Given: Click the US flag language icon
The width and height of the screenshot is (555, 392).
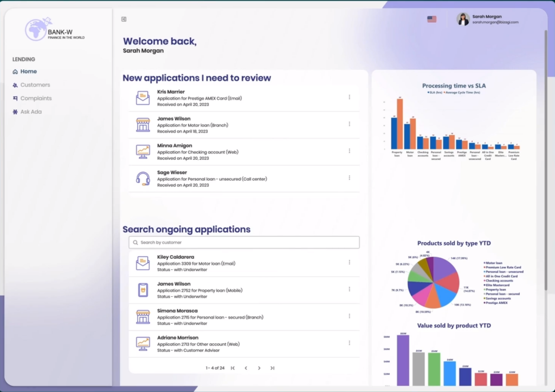Looking at the screenshot, I should (x=431, y=19).
